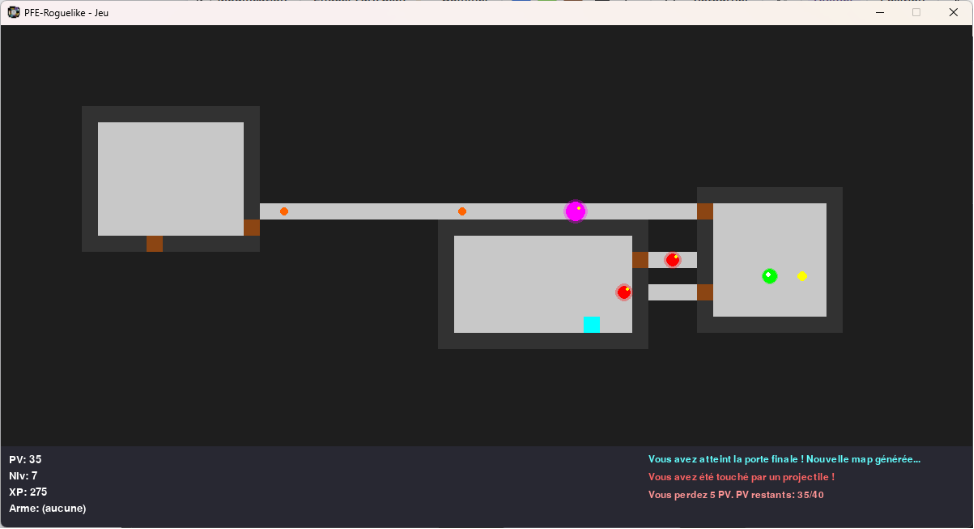Click the PV: 35 health readout

tap(25, 459)
